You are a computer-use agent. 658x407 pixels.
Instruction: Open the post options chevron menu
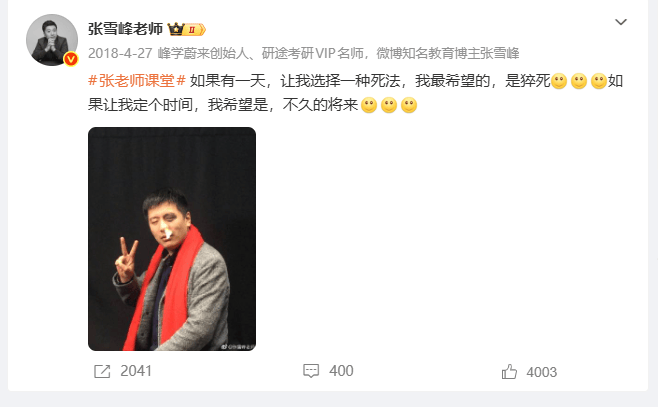coord(621,22)
